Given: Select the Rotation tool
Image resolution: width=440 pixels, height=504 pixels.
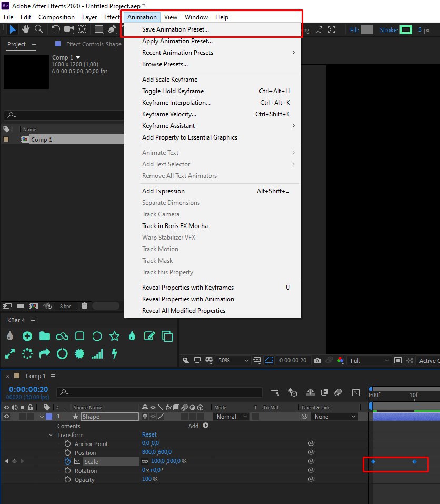Looking at the screenshot, I should pyautogui.click(x=56, y=29).
